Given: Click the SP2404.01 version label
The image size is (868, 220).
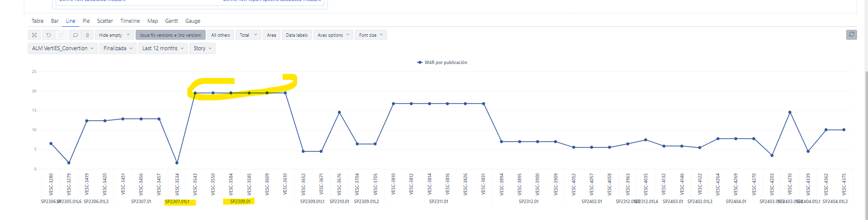Looking at the screenshot, I should 736,202.
